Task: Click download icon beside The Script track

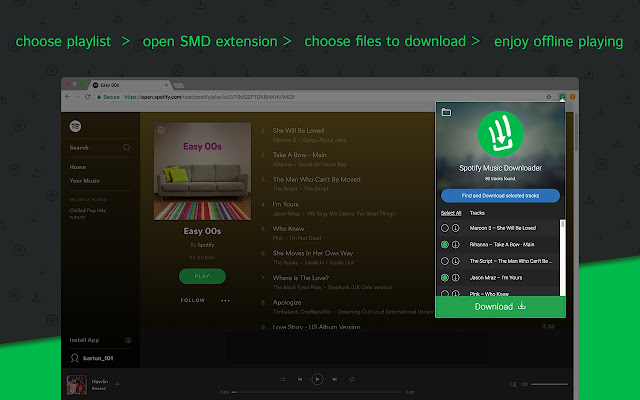Action: pos(456,261)
